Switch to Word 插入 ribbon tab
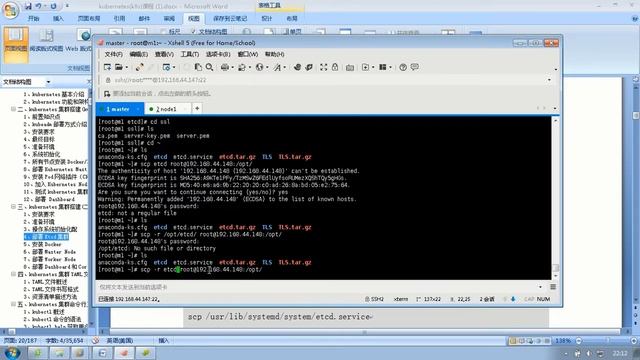640x360 pixels. pyautogui.click(x=58, y=18)
